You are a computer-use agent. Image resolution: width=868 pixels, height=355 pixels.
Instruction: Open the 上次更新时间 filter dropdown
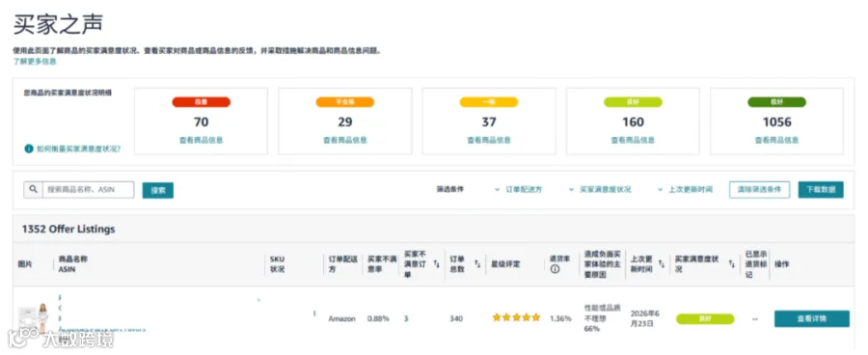click(x=686, y=189)
